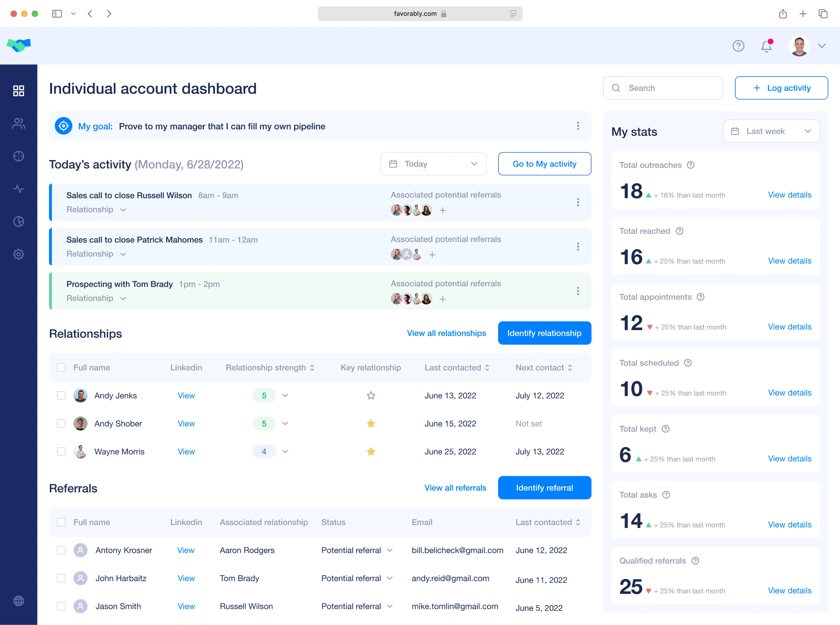Open the contacts people icon in sidebar
The width and height of the screenshot is (840, 625).
[x=18, y=123]
